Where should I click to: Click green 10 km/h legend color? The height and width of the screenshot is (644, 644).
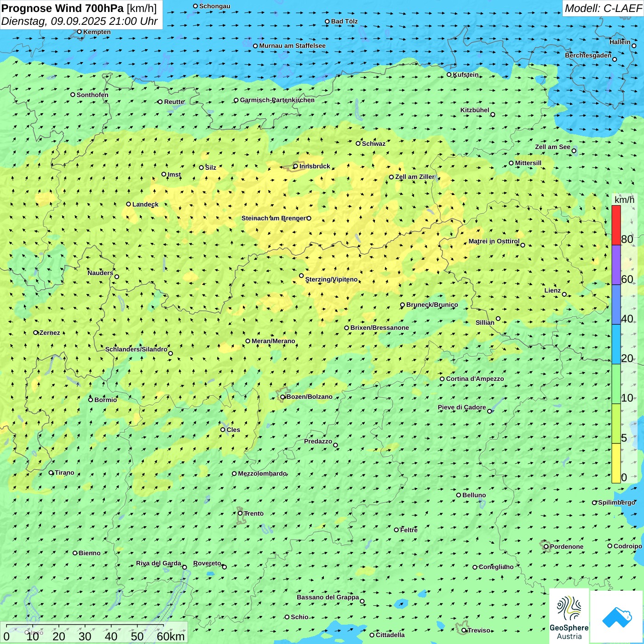[x=616, y=384]
